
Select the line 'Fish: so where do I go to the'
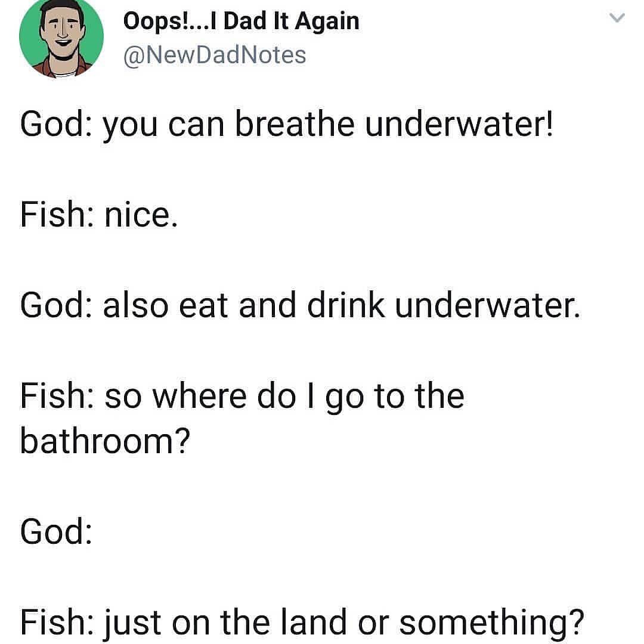click(242, 397)
